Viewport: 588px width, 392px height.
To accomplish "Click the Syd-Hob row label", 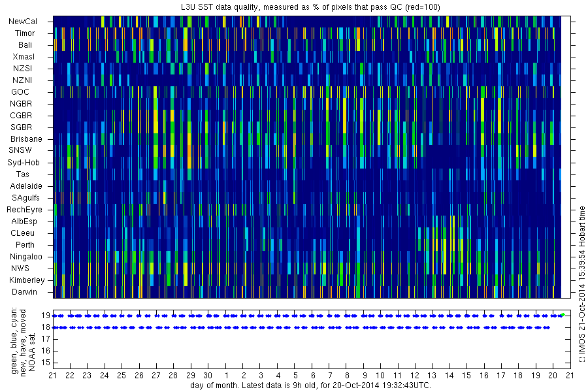I will click(24, 163).
